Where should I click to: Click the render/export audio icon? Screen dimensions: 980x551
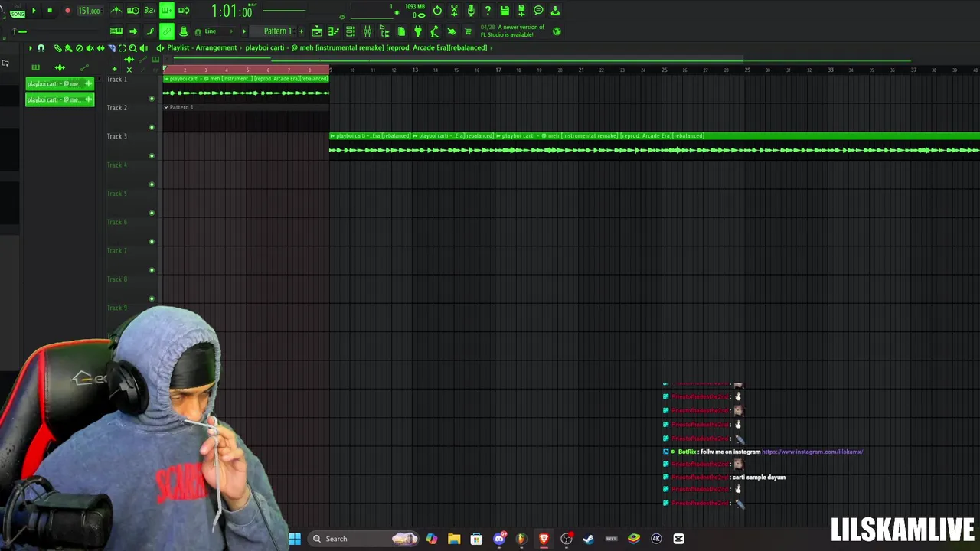[x=521, y=11]
